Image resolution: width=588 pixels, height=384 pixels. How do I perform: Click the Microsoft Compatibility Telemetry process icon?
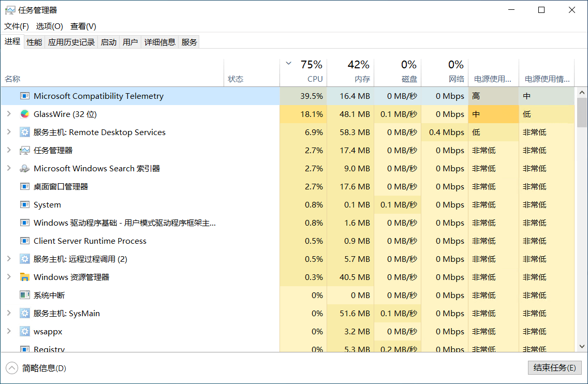[25, 96]
